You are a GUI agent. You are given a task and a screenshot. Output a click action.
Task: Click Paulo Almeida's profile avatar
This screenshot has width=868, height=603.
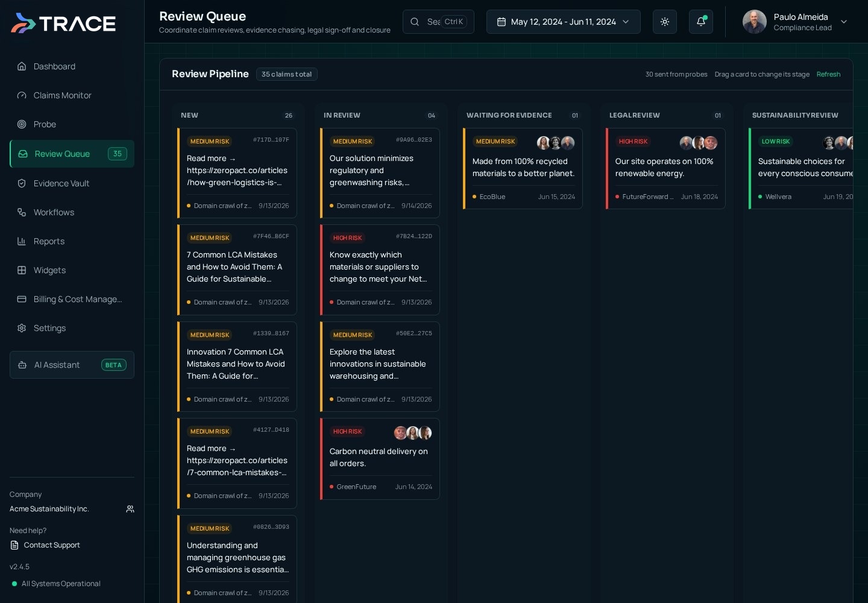coord(754,22)
